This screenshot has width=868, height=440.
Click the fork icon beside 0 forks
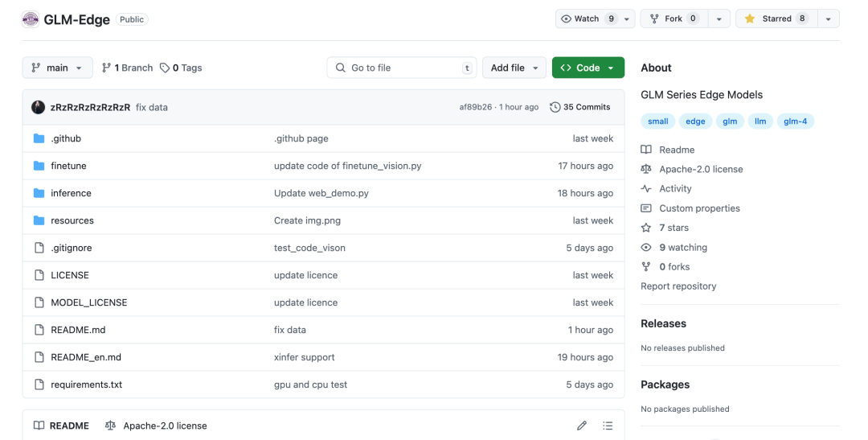646,266
